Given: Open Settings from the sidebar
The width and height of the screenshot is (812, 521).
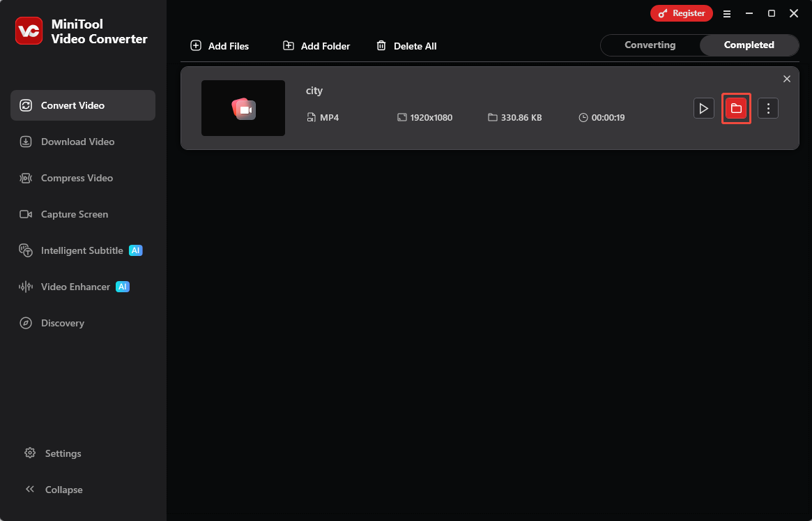Looking at the screenshot, I should tap(53, 453).
